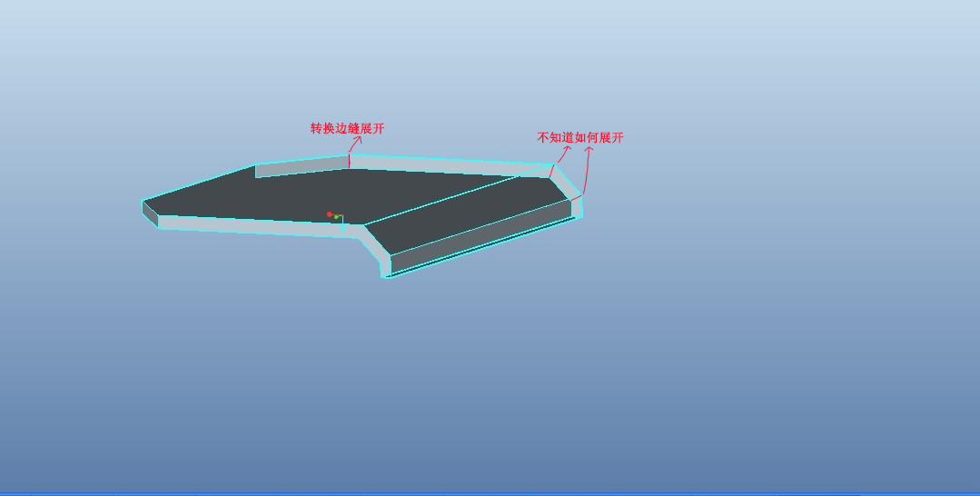Select the light gray rim strip along the upper right edge
This screenshot has width=980, height=496.
coord(450,165)
